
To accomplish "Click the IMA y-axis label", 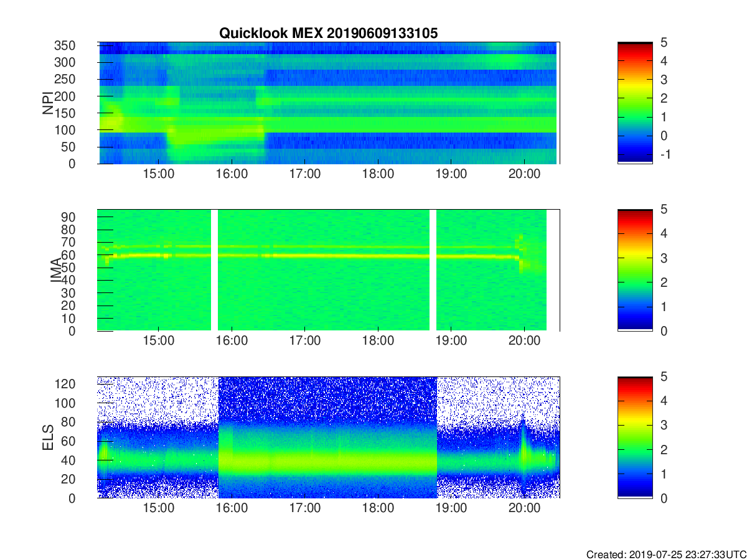I will click(56, 270).
